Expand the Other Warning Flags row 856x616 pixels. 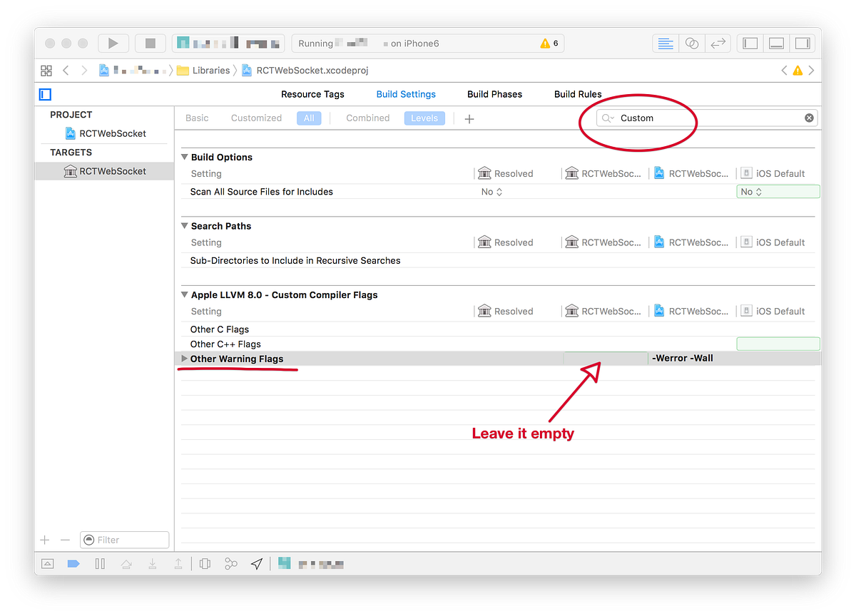click(x=184, y=359)
